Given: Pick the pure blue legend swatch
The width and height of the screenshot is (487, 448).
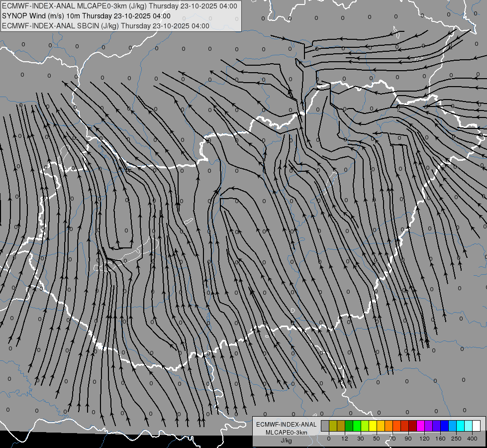Looking at the screenshot, I should point(444,426).
